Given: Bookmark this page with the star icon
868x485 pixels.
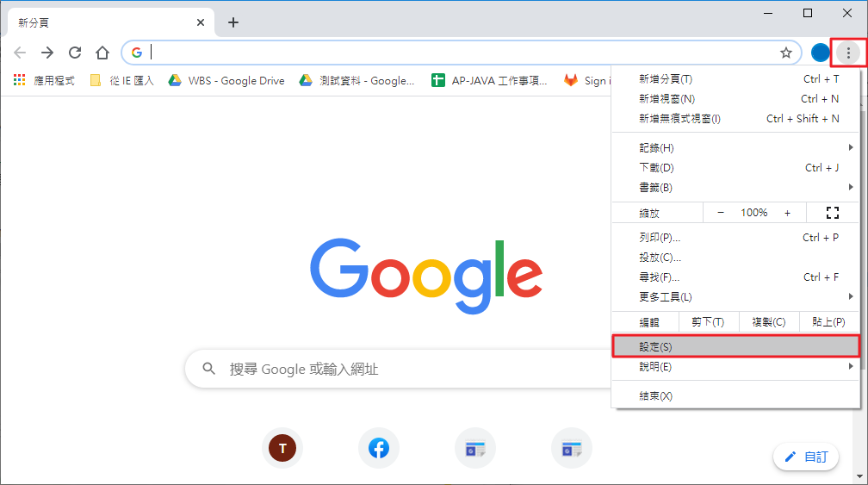Looking at the screenshot, I should [x=786, y=53].
